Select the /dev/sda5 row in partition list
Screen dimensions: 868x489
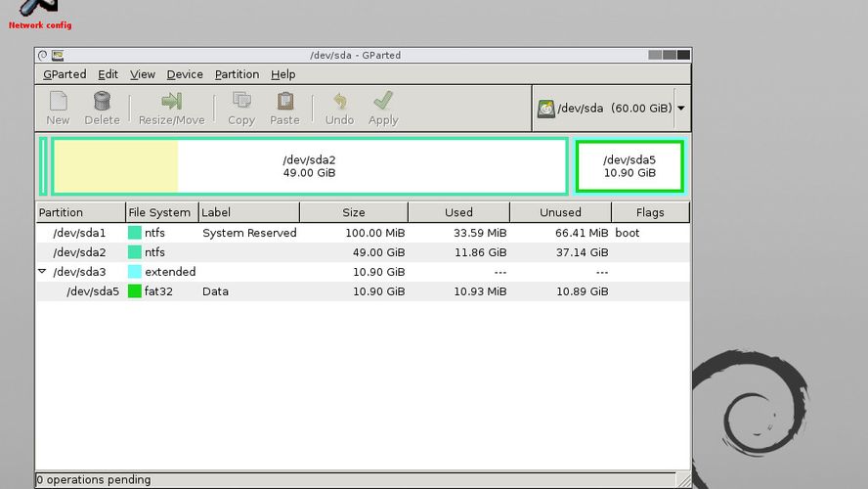pos(364,290)
